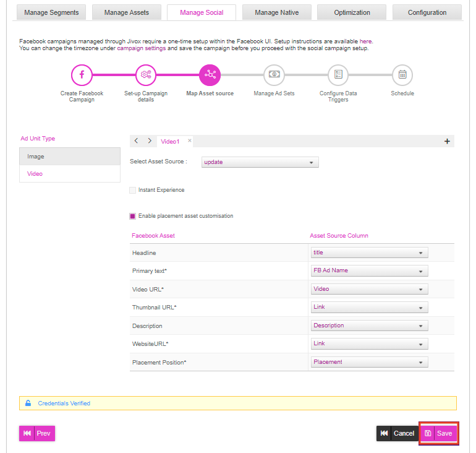This screenshot has width=476, height=453.
Task: Uncheck Enable placement asset customisation
Action: point(133,217)
